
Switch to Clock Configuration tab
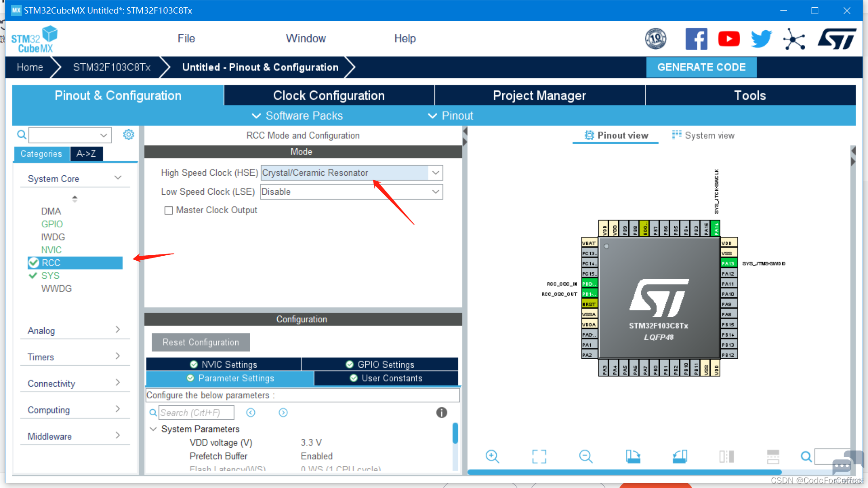329,95
